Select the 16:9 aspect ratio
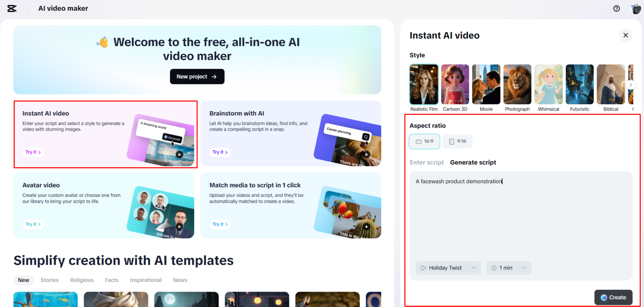This screenshot has width=644, height=307. [x=424, y=141]
